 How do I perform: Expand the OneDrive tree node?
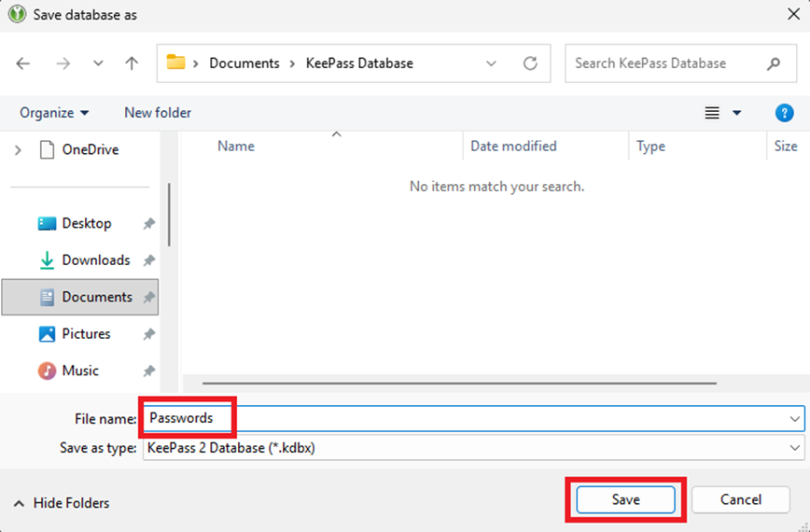[x=18, y=149]
